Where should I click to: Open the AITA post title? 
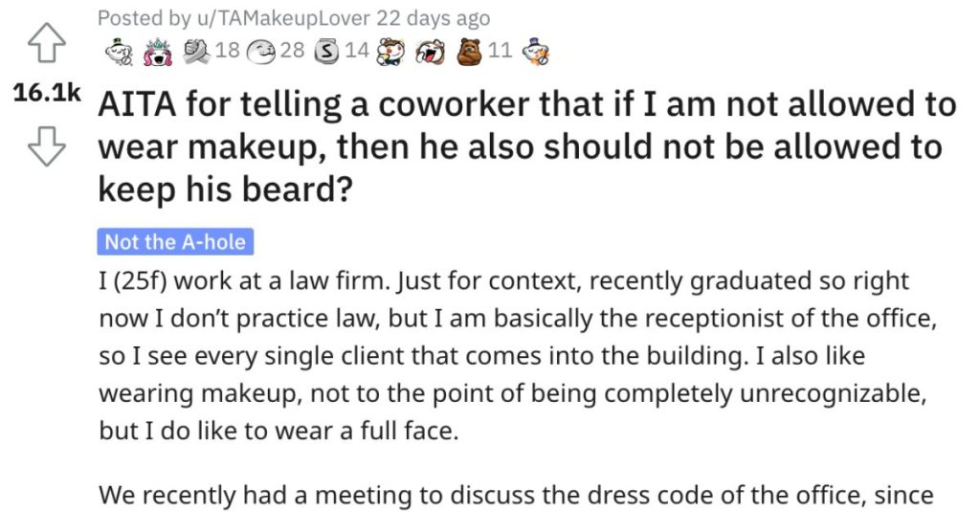526,146
